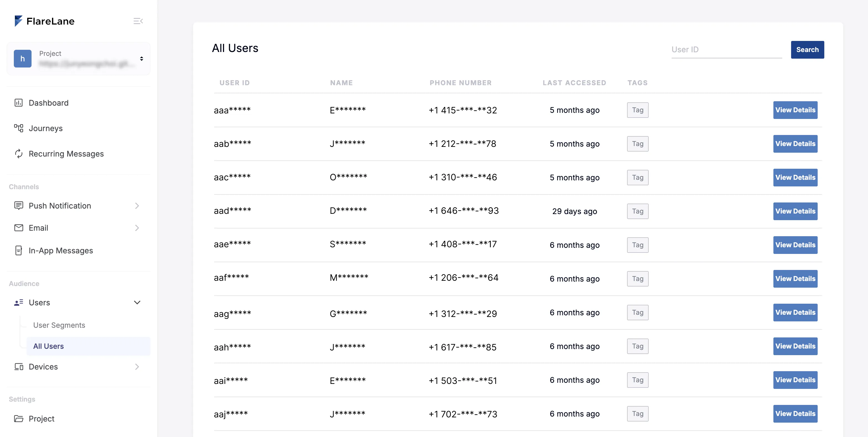Click the LAST ACCESSED column header
The width and height of the screenshot is (868, 437).
pyautogui.click(x=574, y=82)
